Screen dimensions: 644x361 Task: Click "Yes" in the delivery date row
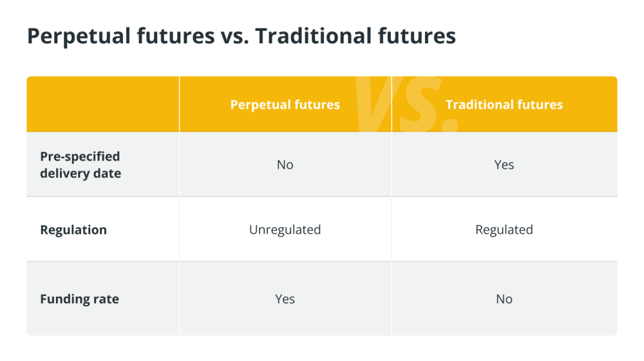click(x=504, y=164)
